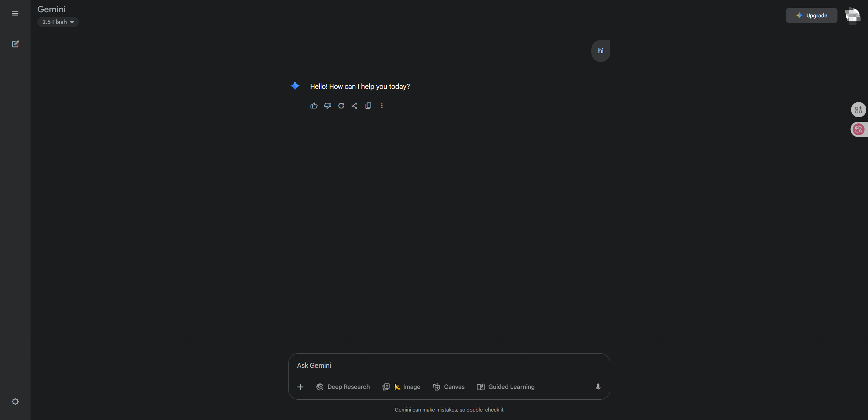Select Deep Research mode
Viewport: 868px width, 420px height.
343,386
